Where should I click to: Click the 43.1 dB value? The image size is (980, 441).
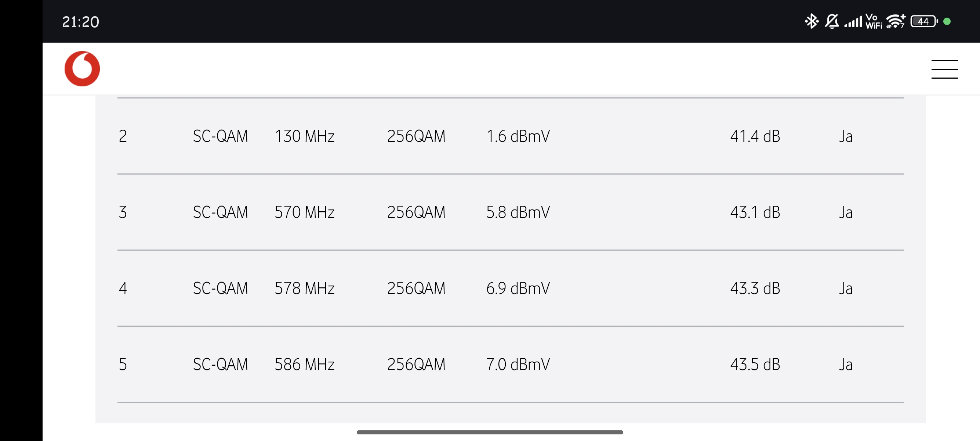point(755,212)
